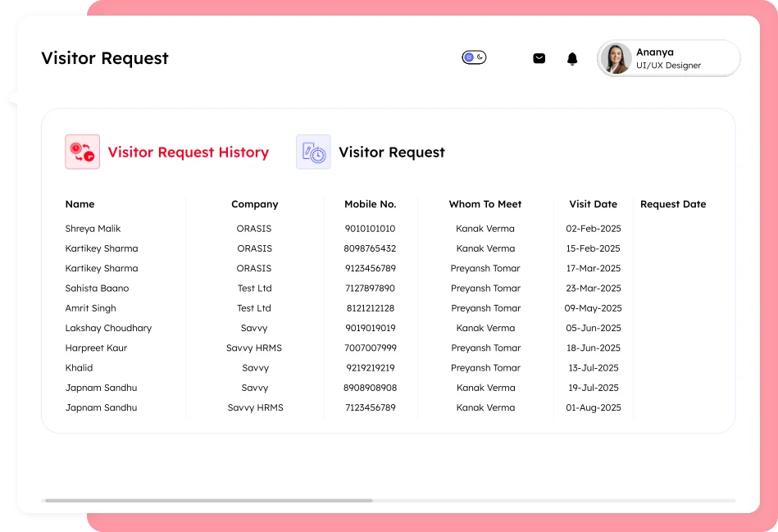Click the Company column header
The height and width of the screenshot is (532, 778).
[x=254, y=203]
